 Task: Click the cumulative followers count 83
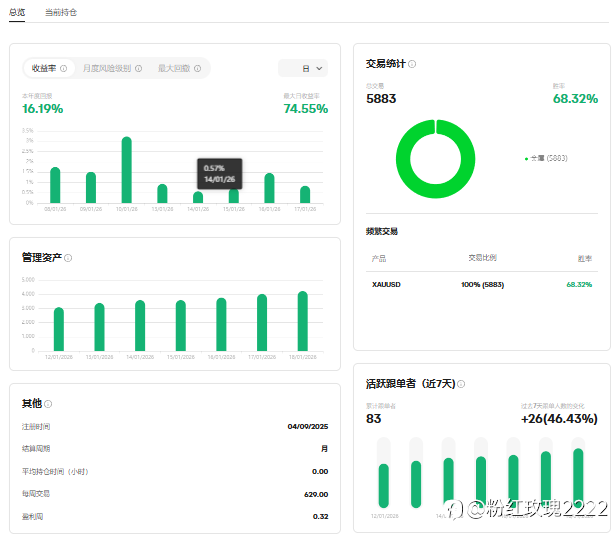374,419
